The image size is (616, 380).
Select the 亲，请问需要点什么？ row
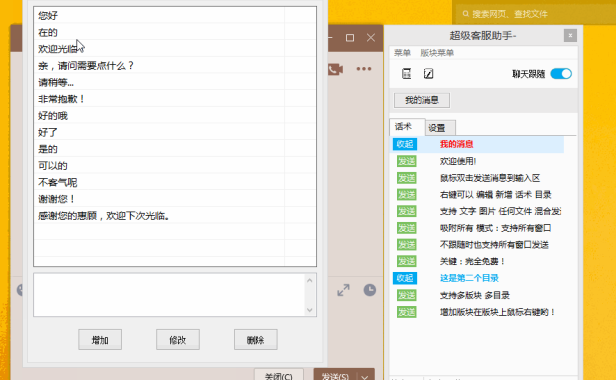click(x=175, y=66)
